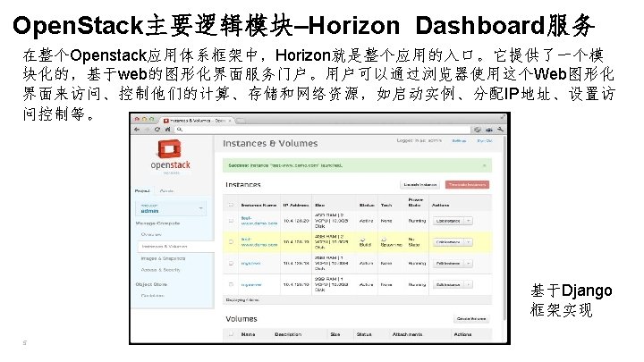This screenshot has width=644, height=362.
Task: Click the Description column header in Volumes
Action: click(288, 334)
